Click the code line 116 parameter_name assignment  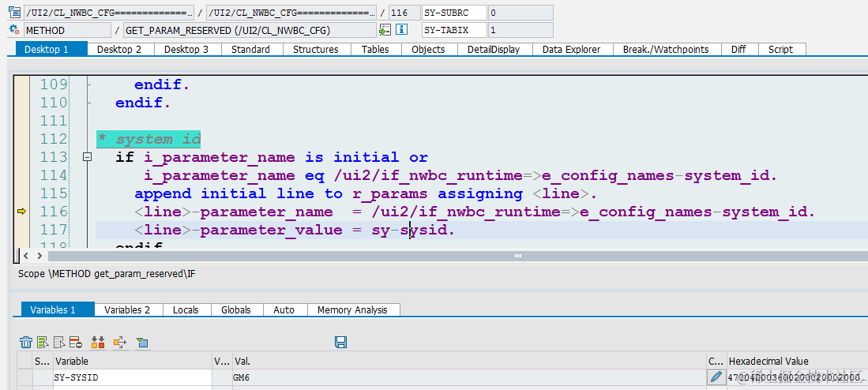point(475,212)
